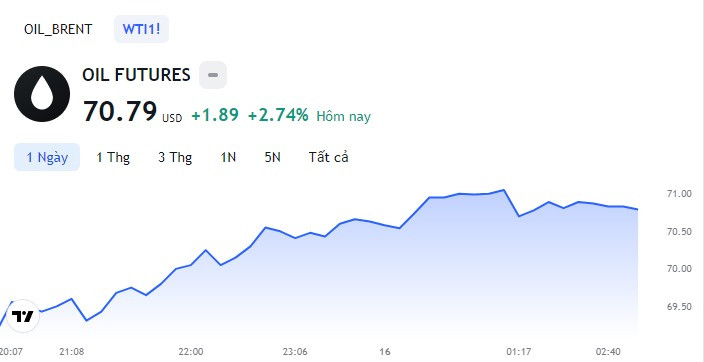Image resolution: width=704 pixels, height=362 pixels.
Task: Choose the 3 Thg range
Action: pyautogui.click(x=175, y=157)
